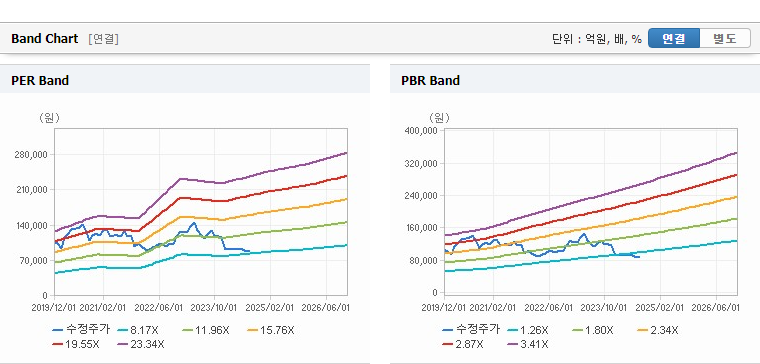Toggle 23.34X series in PER legend
The image size is (760, 364).
(x=141, y=344)
